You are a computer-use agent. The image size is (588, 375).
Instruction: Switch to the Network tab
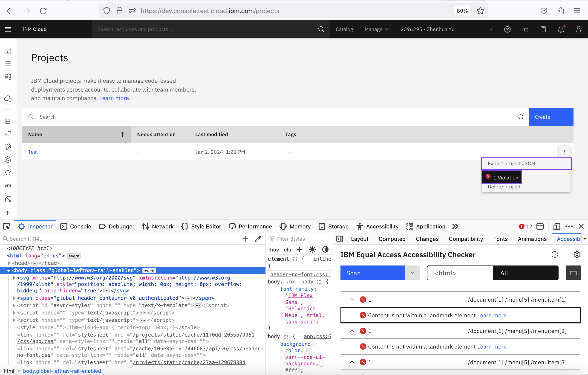[158, 227]
